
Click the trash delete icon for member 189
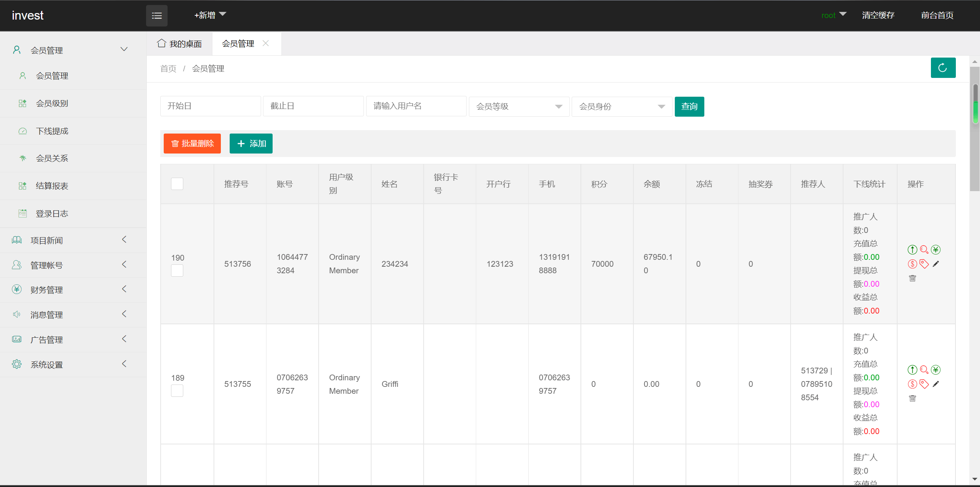[x=912, y=398]
